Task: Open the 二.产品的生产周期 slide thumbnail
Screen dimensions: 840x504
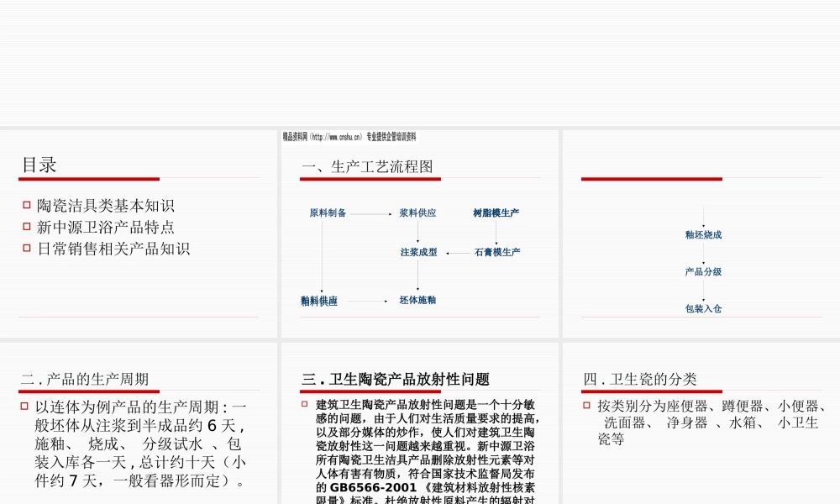Action: [x=139, y=423]
